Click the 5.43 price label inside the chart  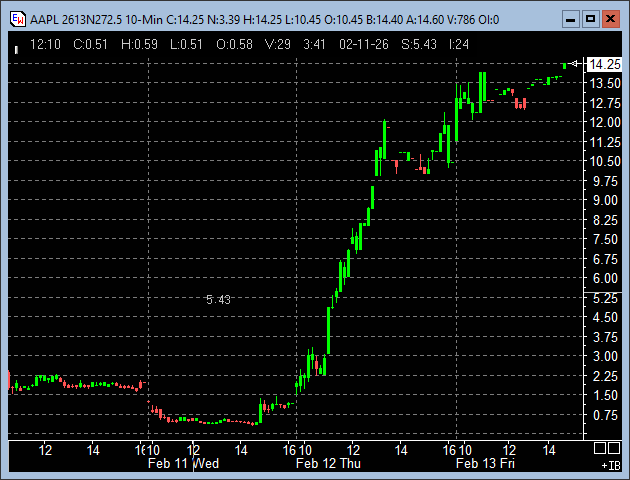click(218, 299)
